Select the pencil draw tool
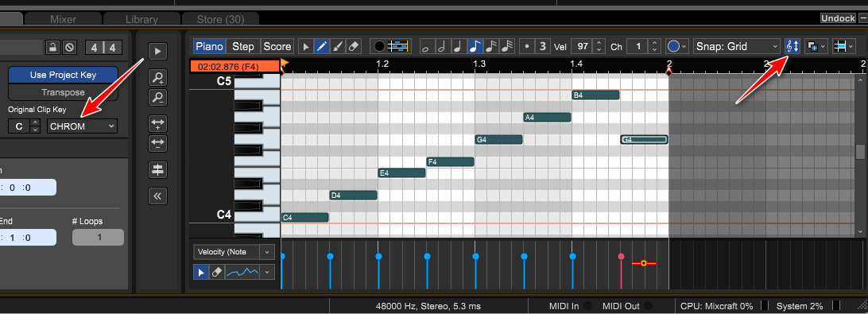Screen dimensions: 868x314 322,47
